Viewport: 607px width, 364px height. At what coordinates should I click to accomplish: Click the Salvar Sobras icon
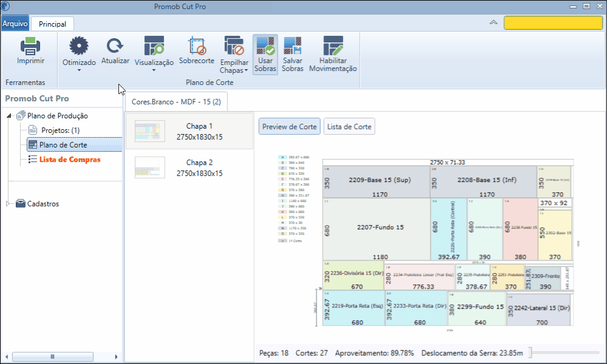pyautogui.click(x=293, y=45)
